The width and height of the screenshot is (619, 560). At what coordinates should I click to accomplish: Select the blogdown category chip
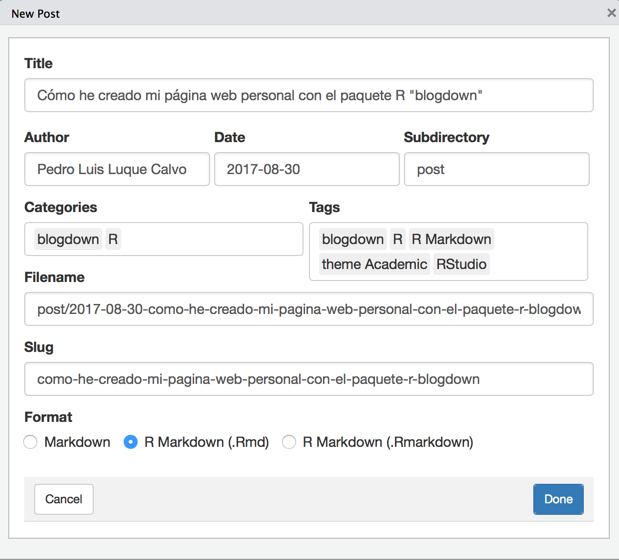(x=68, y=239)
